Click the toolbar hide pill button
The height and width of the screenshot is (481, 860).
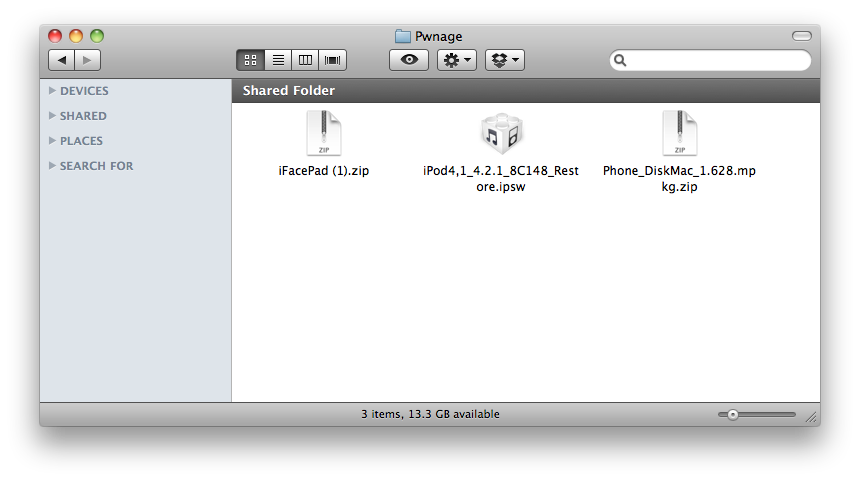(802, 36)
